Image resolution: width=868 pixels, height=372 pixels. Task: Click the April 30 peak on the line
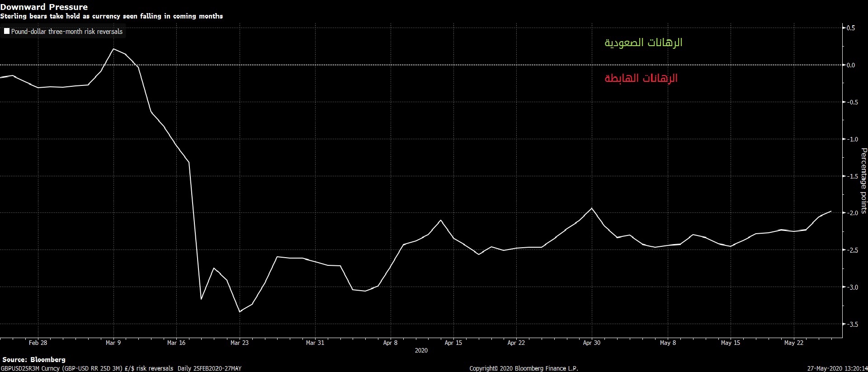click(592, 208)
